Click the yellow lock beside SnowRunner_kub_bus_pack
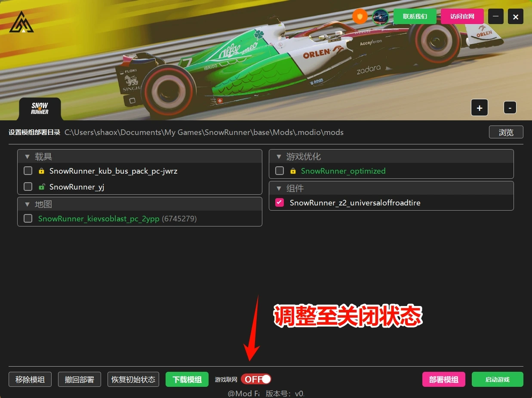532x398 pixels. (x=41, y=171)
